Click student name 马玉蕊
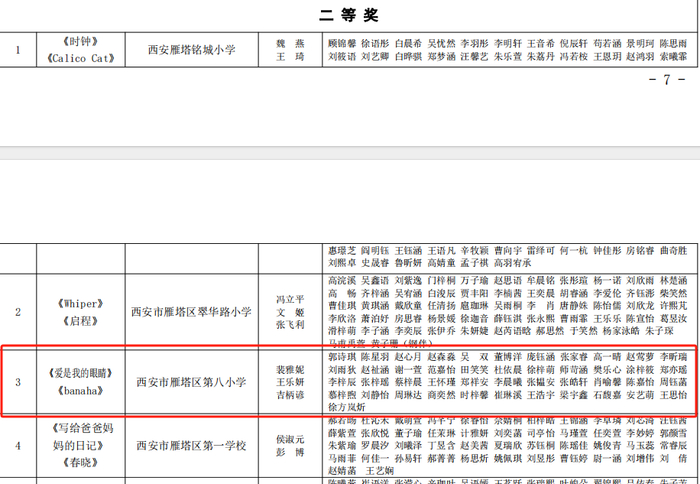 (641, 446)
